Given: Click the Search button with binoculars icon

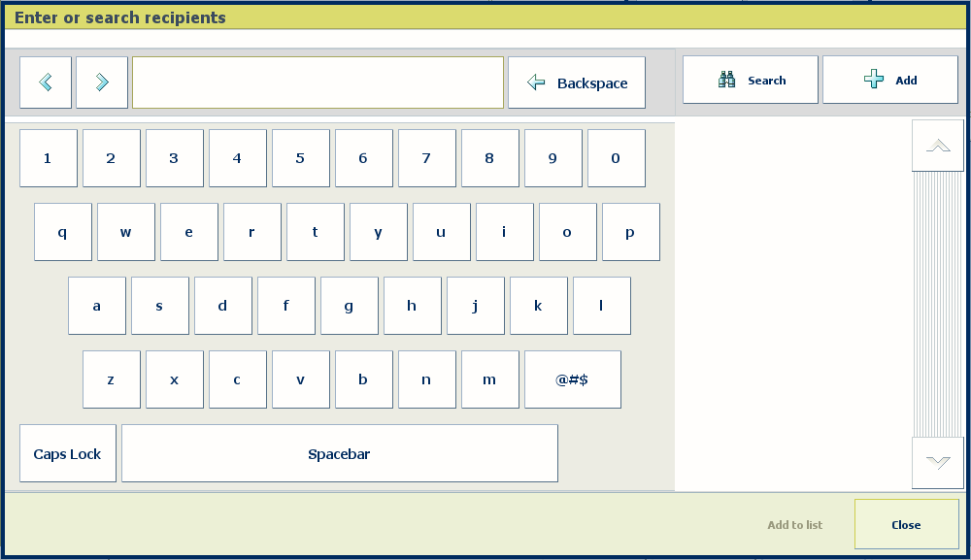Looking at the screenshot, I should point(750,80).
